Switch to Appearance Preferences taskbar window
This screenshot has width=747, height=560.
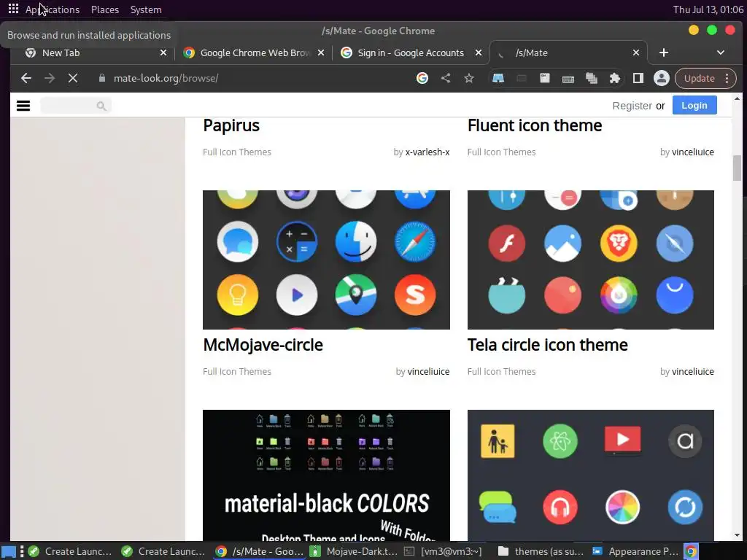pyautogui.click(x=635, y=551)
